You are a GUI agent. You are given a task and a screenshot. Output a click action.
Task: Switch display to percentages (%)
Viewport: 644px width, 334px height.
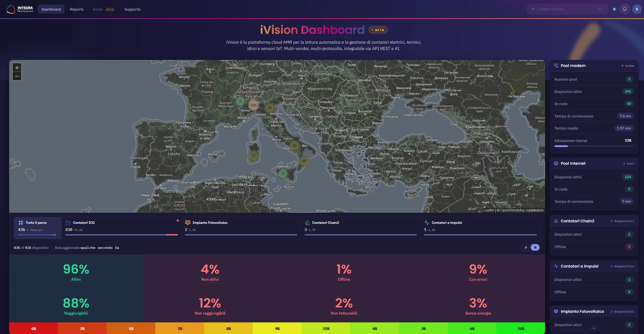535,248
